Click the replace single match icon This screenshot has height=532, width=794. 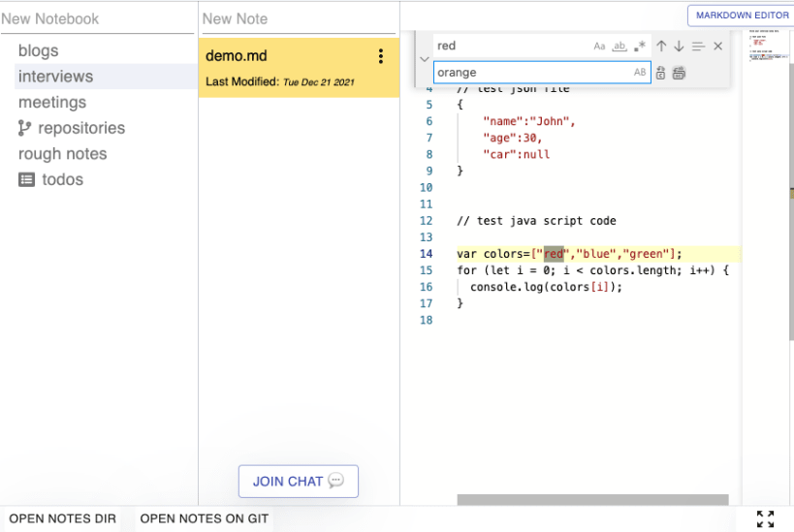[661, 73]
